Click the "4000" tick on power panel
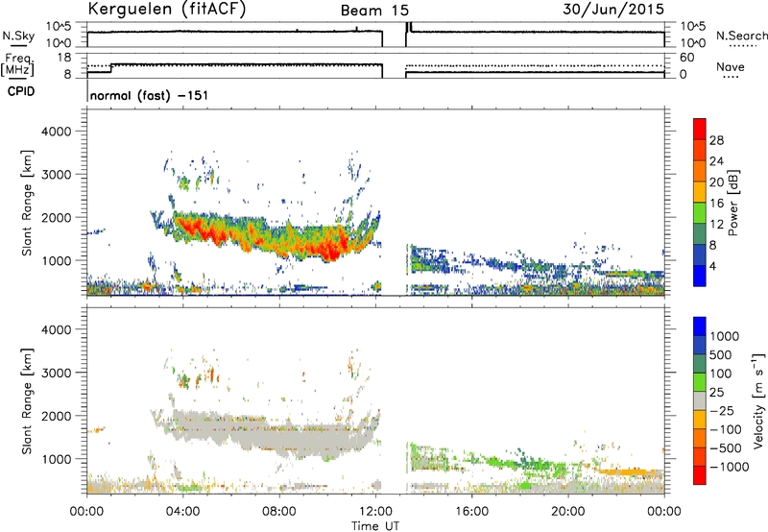 click(57, 132)
